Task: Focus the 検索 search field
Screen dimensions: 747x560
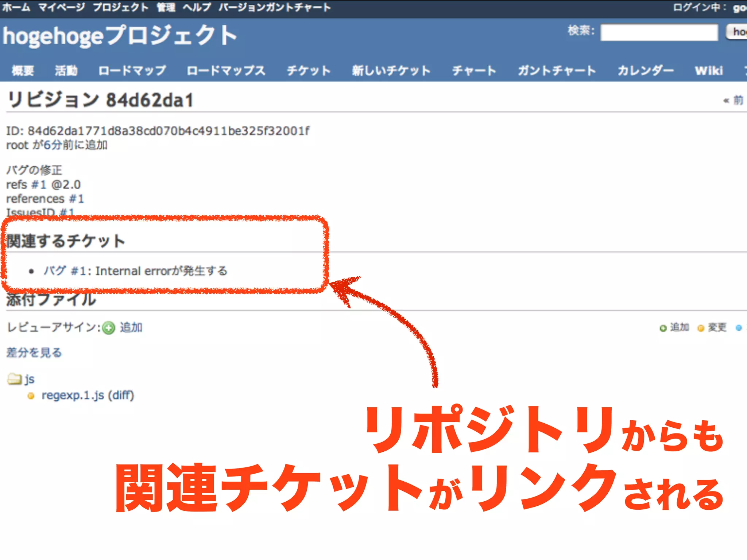Action: (x=659, y=32)
